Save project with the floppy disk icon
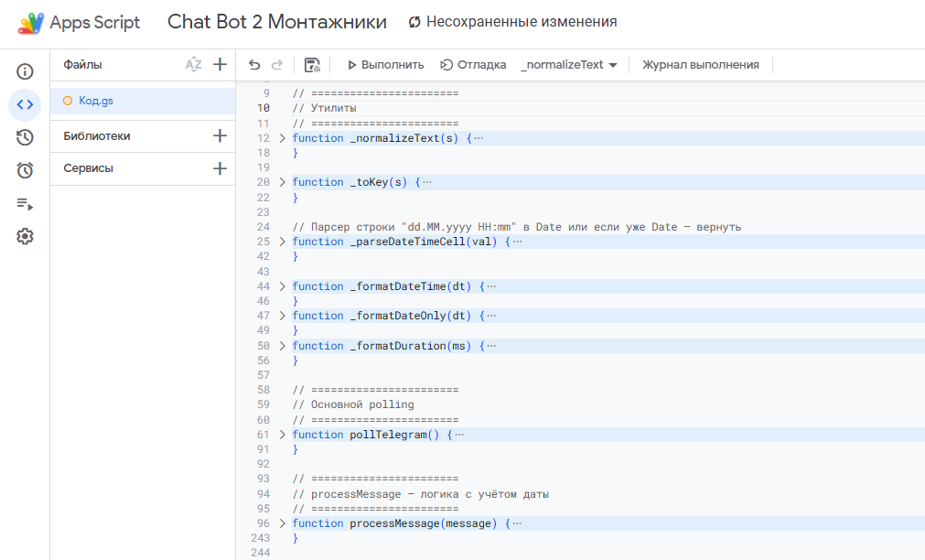The width and height of the screenshot is (925, 560). pos(312,65)
